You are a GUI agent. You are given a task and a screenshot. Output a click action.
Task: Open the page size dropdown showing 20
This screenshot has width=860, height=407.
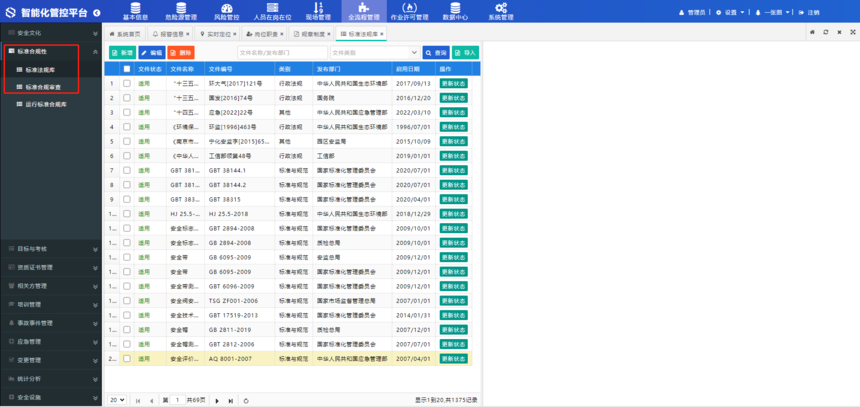coord(117,400)
